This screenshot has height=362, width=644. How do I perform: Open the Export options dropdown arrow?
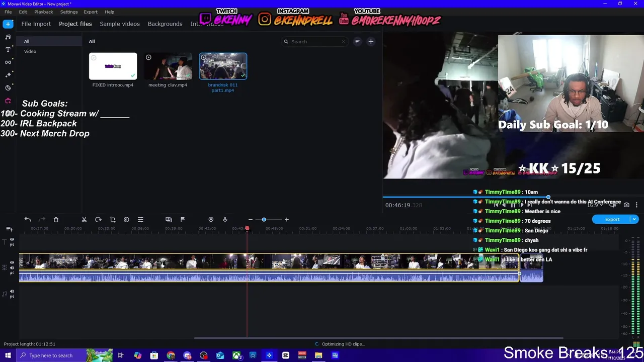click(x=634, y=219)
